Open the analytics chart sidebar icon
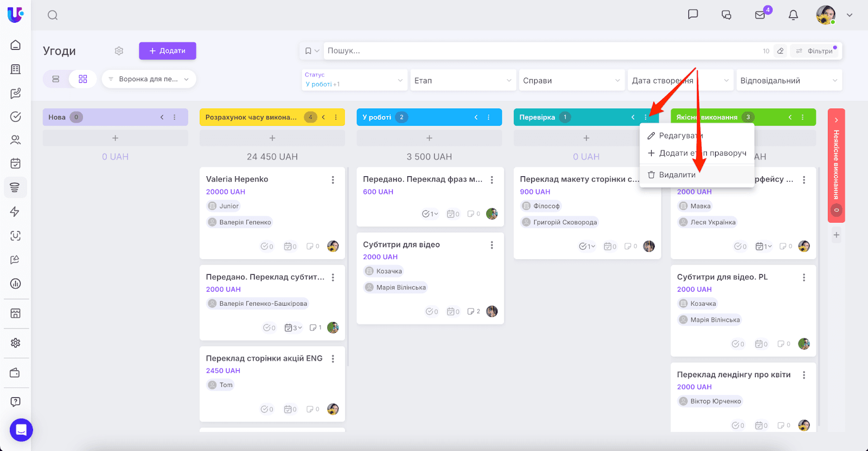The height and width of the screenshot is (451, 868). point(16,284)
